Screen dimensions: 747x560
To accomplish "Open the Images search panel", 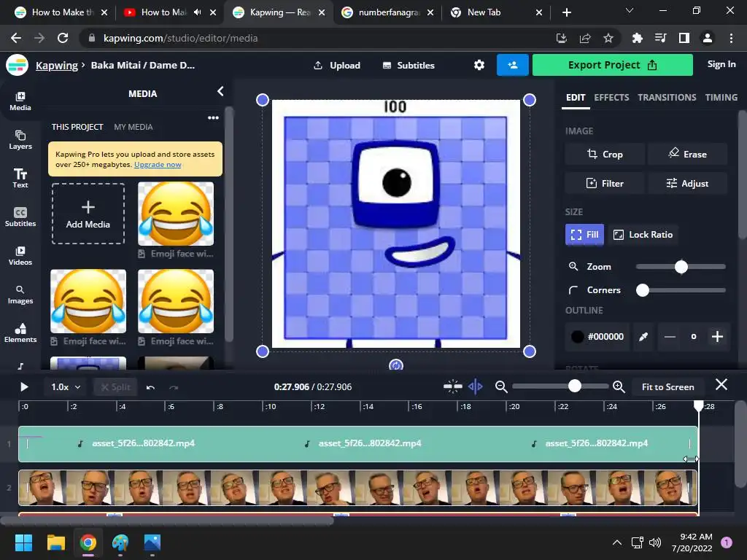I will (20, 295).
